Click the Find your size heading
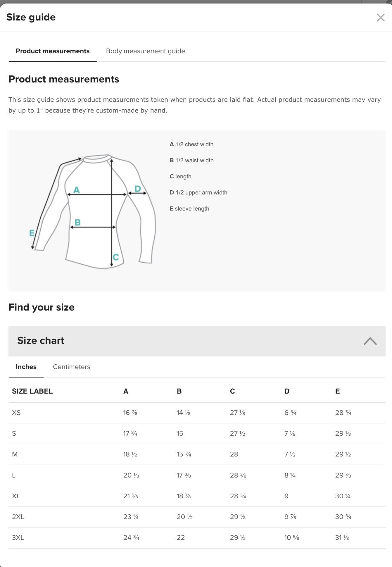This screenshot has width=392, height=567. pyautogui.click(x=42, y=307)
